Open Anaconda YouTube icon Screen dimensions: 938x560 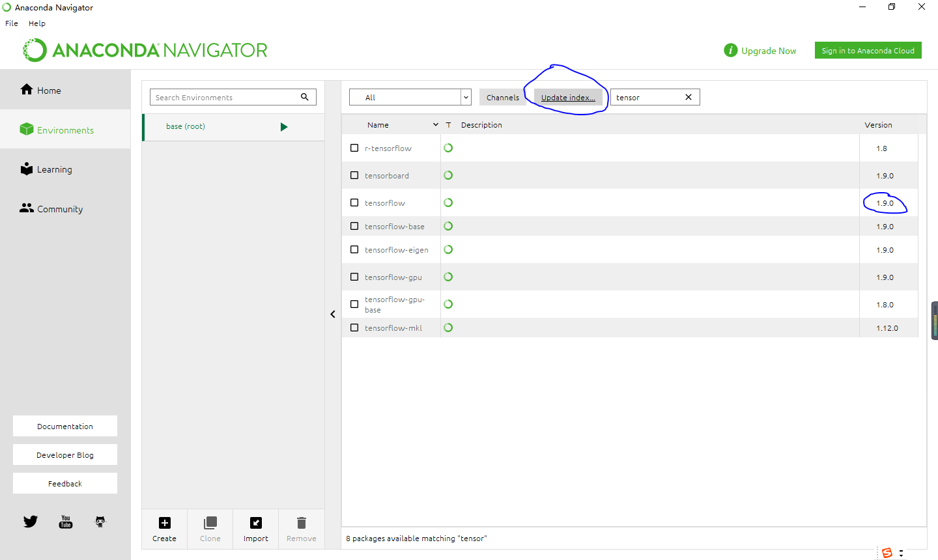[x=66, y=522]
